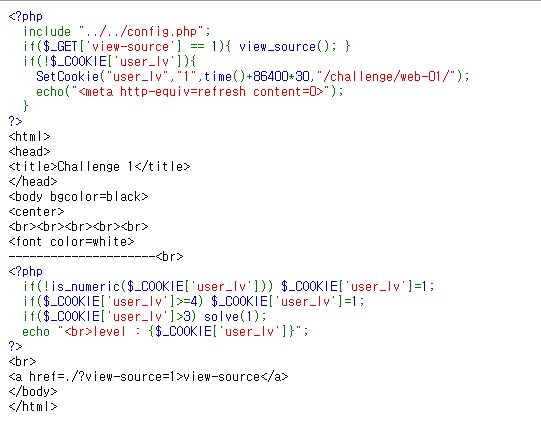Screen dimensions: 541x439
Task: Click the solve(1) function call
Action: [235, 316]
